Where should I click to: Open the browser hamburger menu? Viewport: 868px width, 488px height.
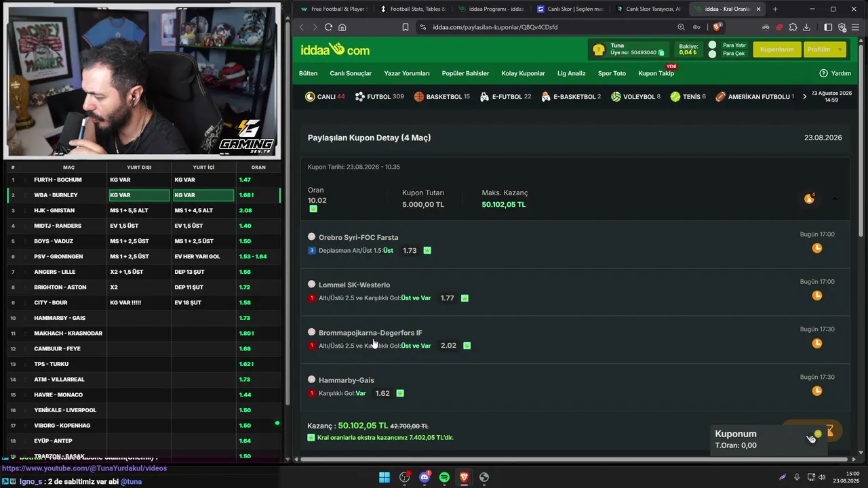(x=856, y=27)
